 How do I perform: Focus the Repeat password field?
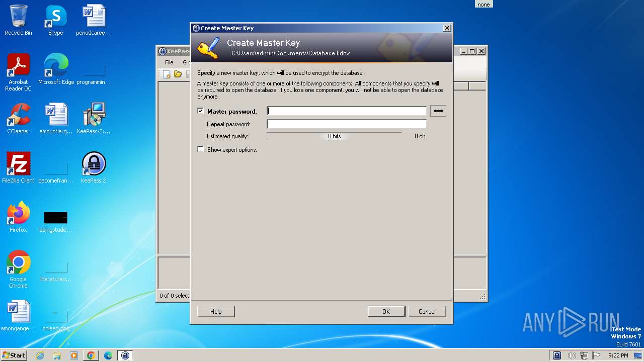pyautogui.click(x=347, y=124)
